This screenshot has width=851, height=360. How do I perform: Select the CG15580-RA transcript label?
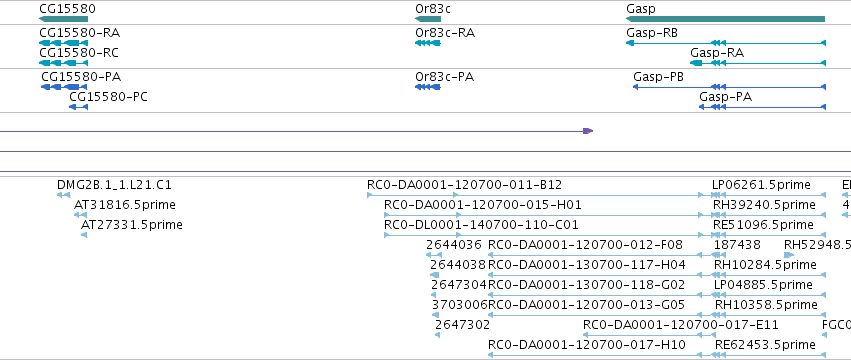[x=79, y=33]
